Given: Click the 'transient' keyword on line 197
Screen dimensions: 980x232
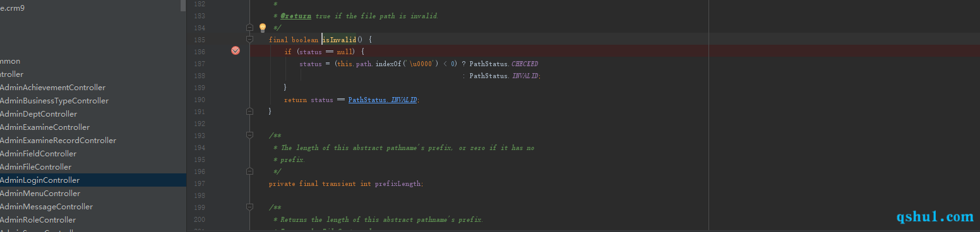Looking at the screenshot, I should 339,184.
